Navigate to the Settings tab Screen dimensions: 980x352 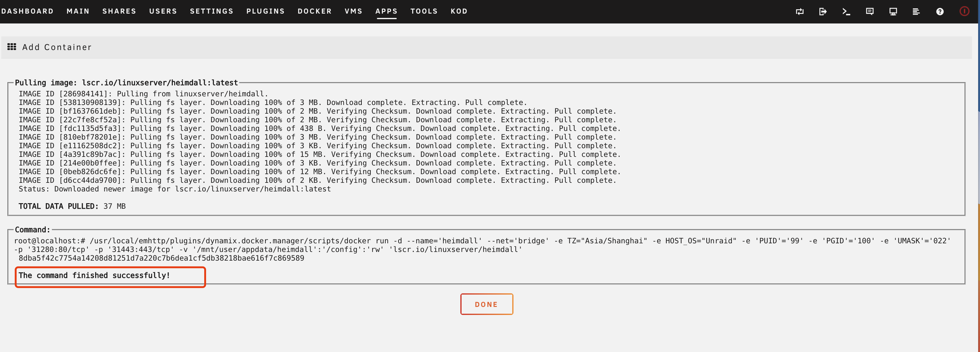coord(212,11)
